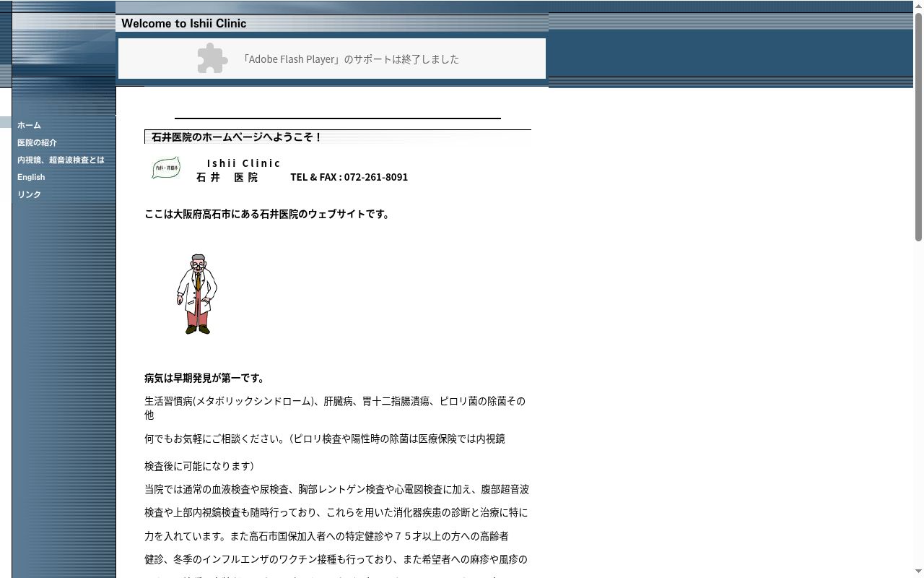Click the scrollbar up arrow
Viewport: 924px width, 578px height.
pos(918,6)
